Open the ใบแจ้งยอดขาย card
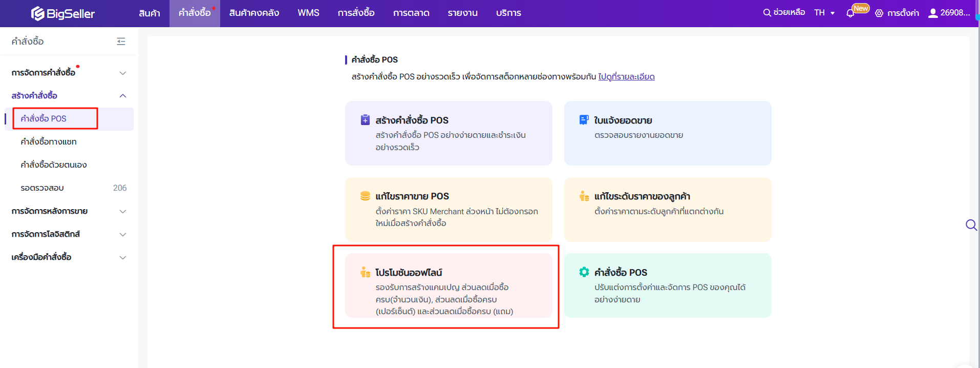This screenshot has height=368, width=980. pos(668,133)
